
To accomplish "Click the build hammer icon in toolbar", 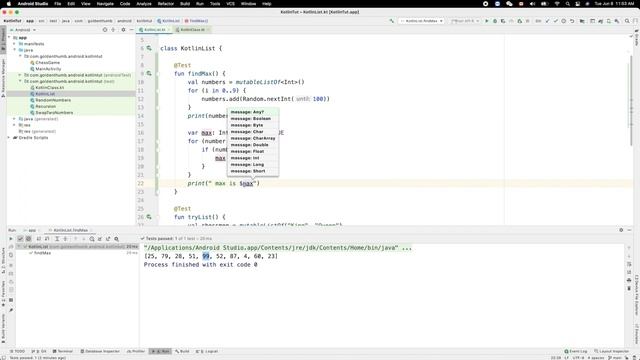I will tap(391, 21).
